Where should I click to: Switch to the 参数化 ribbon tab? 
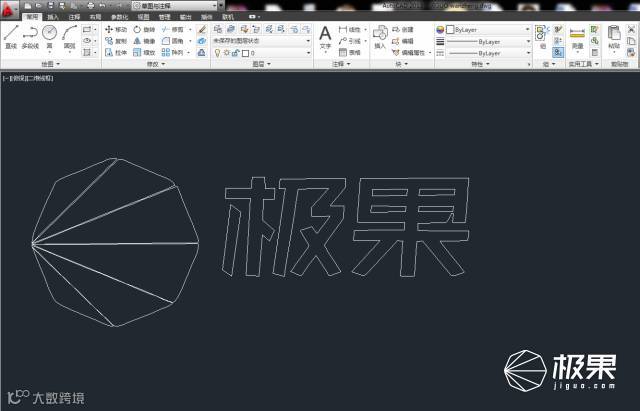click(x=119, y=17)
